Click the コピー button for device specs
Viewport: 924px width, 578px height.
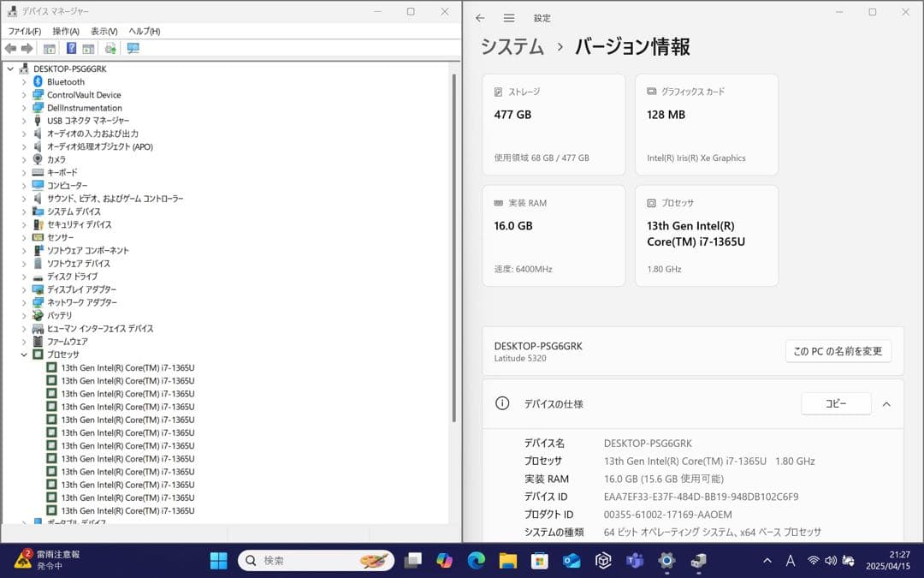836,403
